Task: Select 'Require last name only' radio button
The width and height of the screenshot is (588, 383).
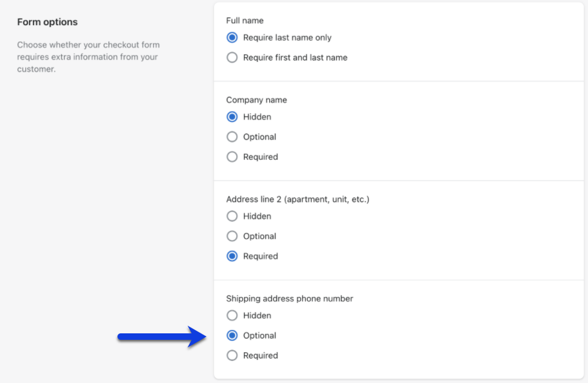Action: [x=232, y=37]
